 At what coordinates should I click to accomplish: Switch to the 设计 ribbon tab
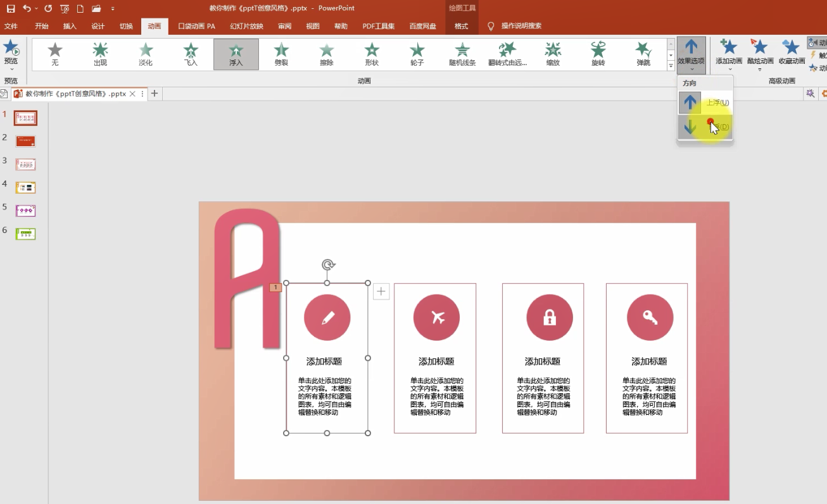pos(98,26)
